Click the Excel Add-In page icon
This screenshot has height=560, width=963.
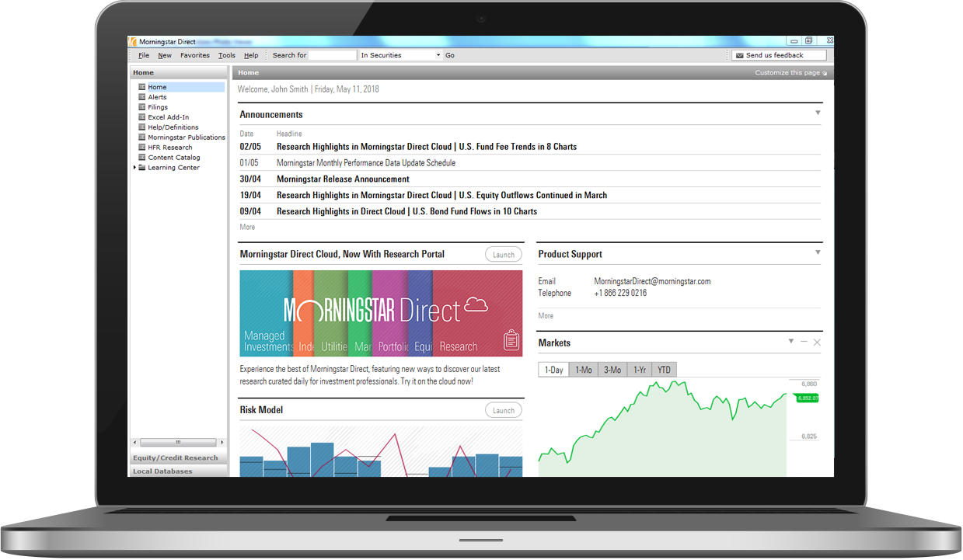coord(142,117)
